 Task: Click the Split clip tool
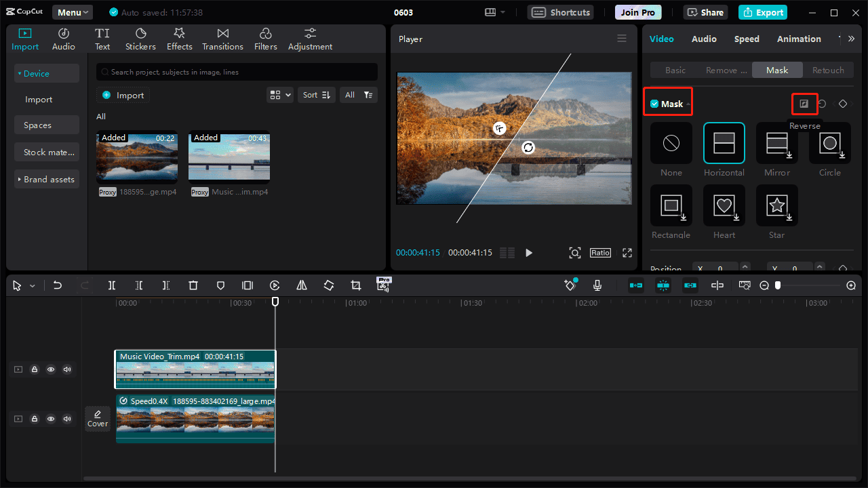(x=112, y=285)
